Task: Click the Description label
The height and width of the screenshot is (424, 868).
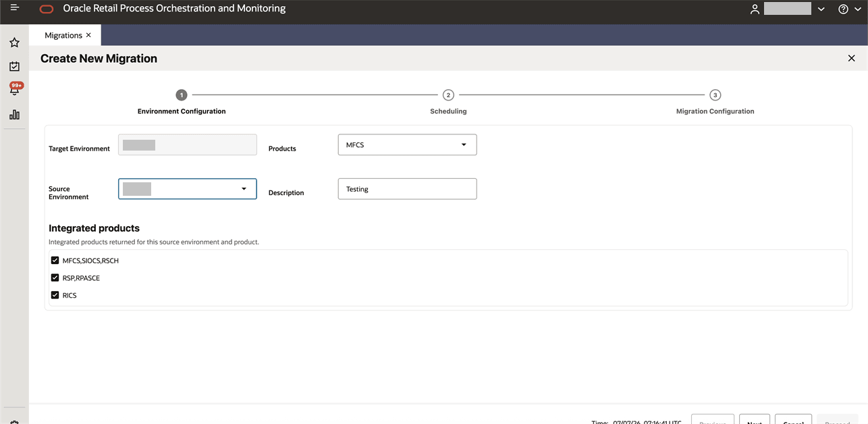Action: click(x=286, y=193)
